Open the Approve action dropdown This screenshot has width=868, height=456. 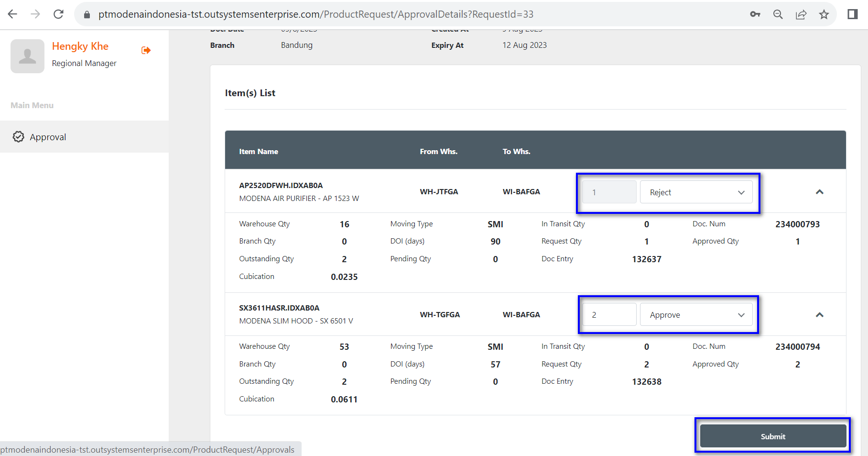pyautogui.click(x=696, y=315)
